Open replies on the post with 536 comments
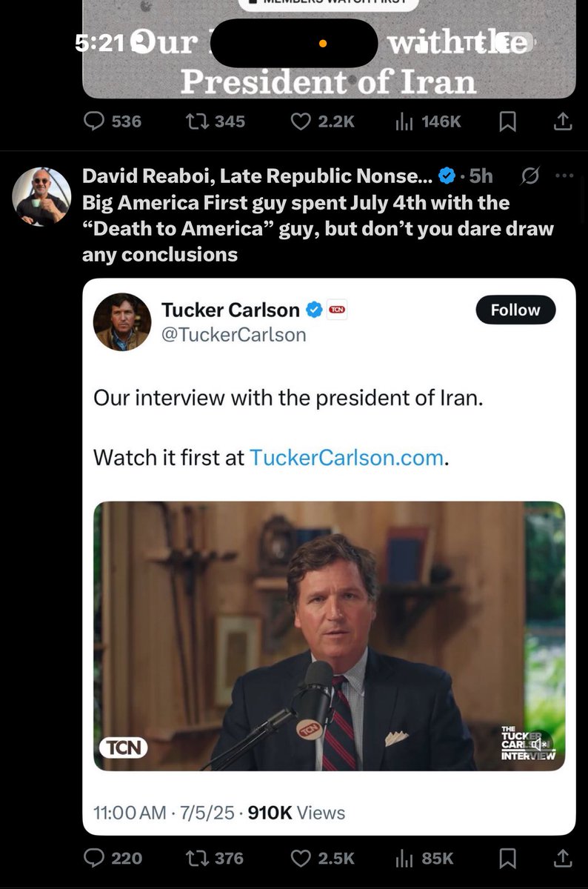Image resolution: width=588 pixels, height=889 pixels. click(x=95, y=121)
